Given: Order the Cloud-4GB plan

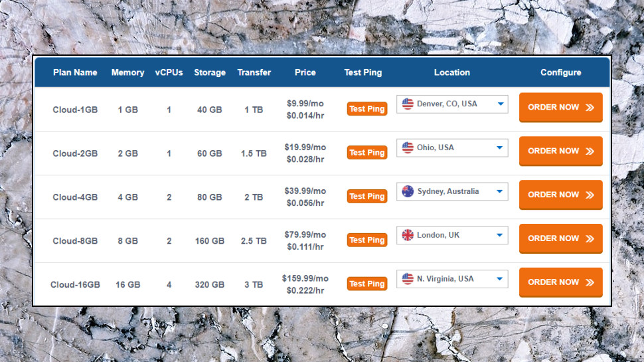Looking at the screenshot, I should [560, 195].
